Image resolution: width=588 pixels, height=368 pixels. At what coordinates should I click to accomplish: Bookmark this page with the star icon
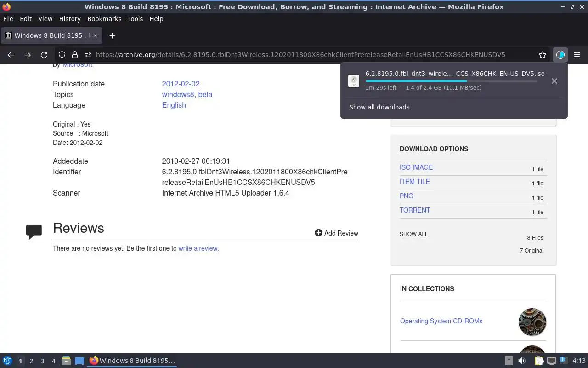pos(543,55)
